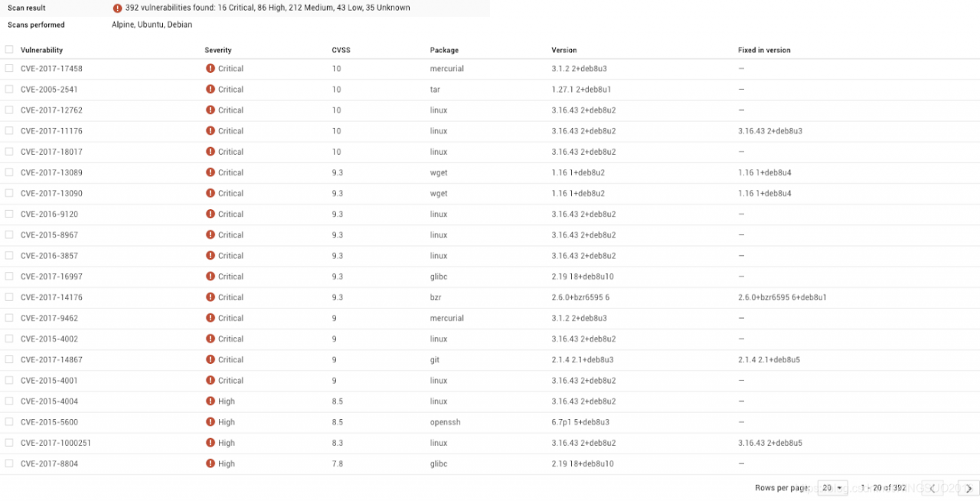Click the red alert icon beside the scan result summary
Viewport: 980px width, 501px height.
click(117, 8)
